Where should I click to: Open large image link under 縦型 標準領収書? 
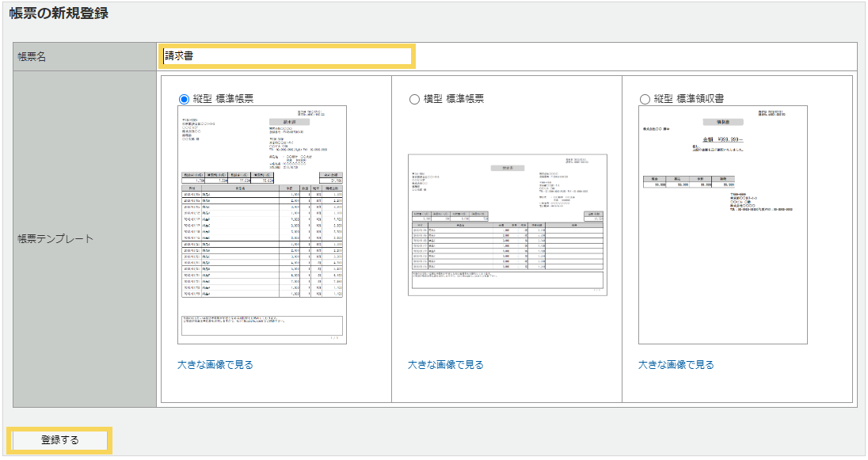coord(676,365)
